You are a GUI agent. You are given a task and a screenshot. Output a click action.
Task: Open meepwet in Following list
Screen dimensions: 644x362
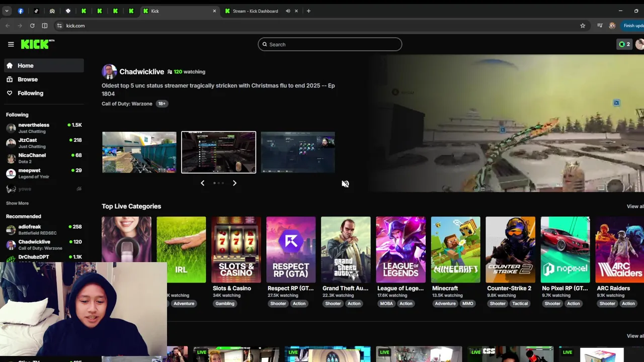[x=44, y=173]
